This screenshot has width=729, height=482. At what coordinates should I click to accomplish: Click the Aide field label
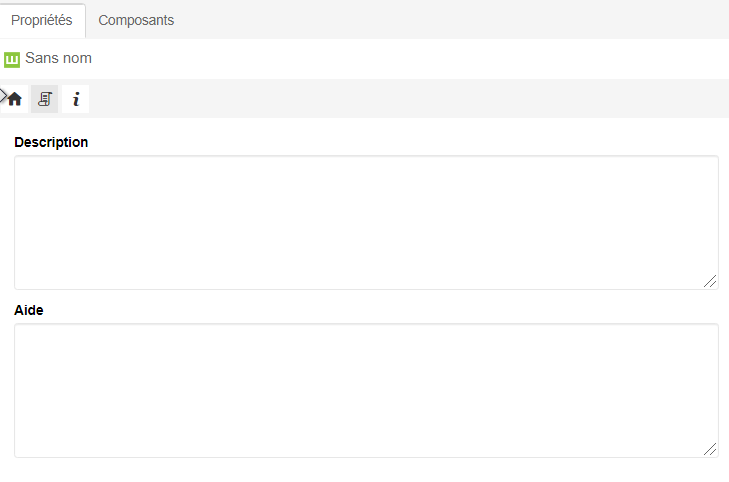pos(29,310)
